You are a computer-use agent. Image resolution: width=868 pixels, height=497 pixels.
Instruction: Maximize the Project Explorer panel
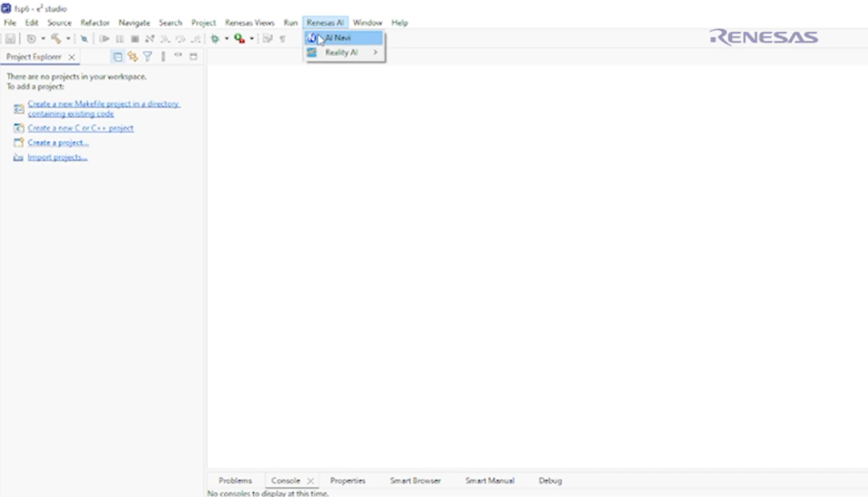pyautogui.click(x=193, y=56)
